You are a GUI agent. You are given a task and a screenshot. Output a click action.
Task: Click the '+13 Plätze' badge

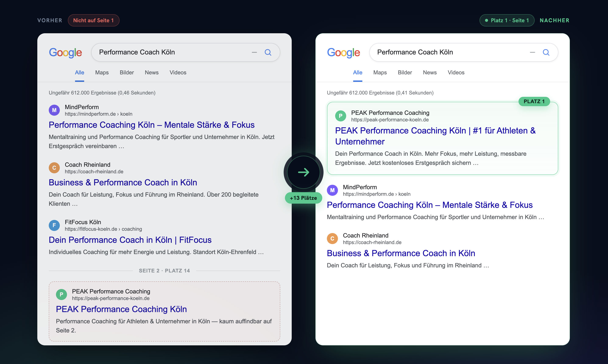click(x=304, y=198)
